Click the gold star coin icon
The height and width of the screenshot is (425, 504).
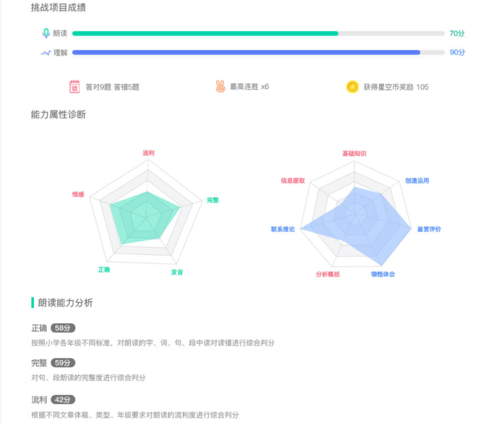352,87
